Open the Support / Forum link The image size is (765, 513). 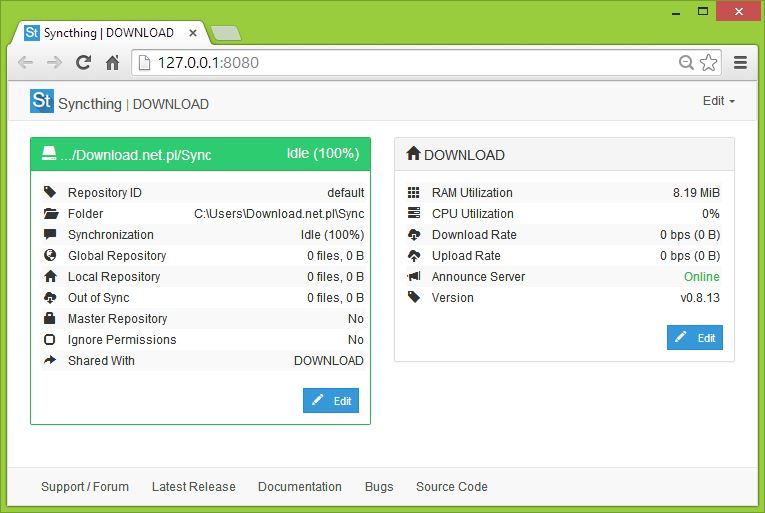[85, 486]
